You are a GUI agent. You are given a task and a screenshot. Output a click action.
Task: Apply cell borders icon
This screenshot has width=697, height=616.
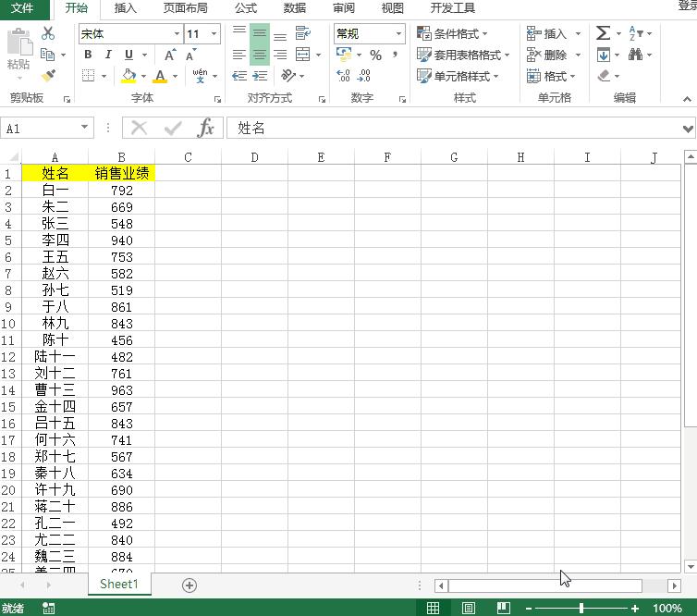(x=89, y=76)
